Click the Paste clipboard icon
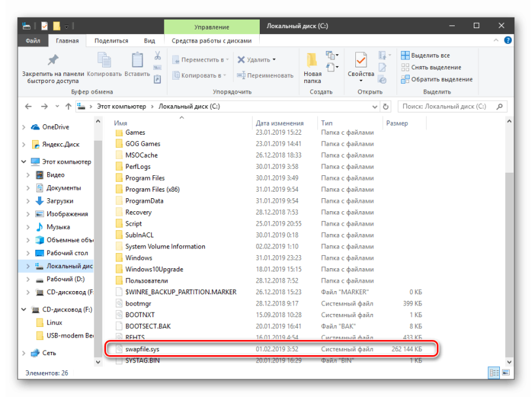This screenshot has height=397, width=532. coord(137,61)
